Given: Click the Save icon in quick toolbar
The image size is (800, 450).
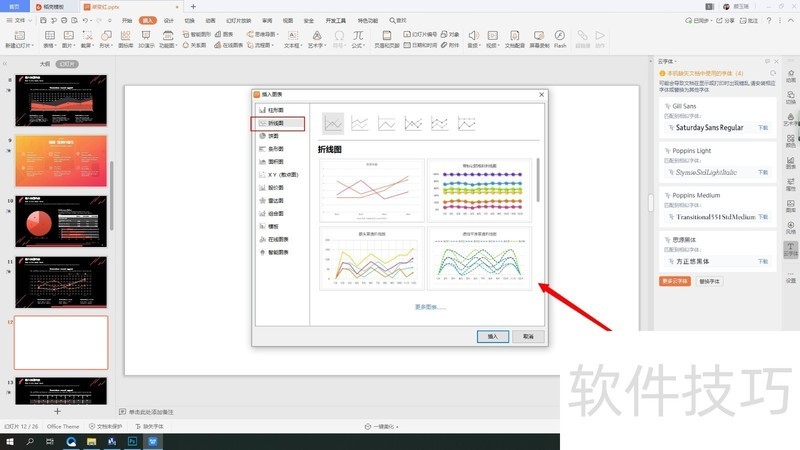Looking at the screenshot, I should [43, 20].
